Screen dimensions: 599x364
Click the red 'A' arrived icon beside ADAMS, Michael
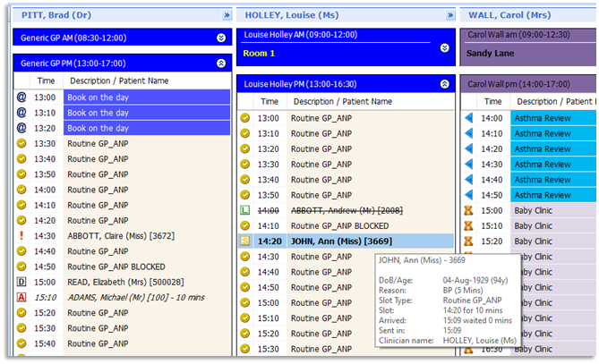click(21, 297)
